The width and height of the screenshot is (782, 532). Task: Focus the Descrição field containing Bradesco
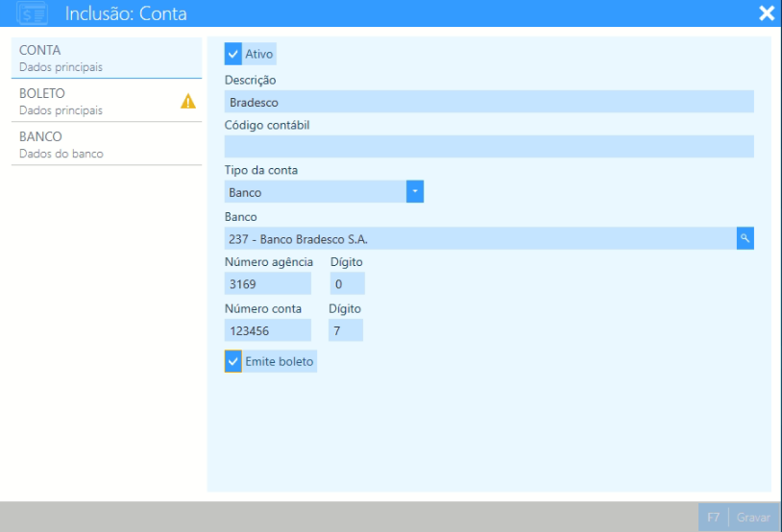click(x=489, y=102)
